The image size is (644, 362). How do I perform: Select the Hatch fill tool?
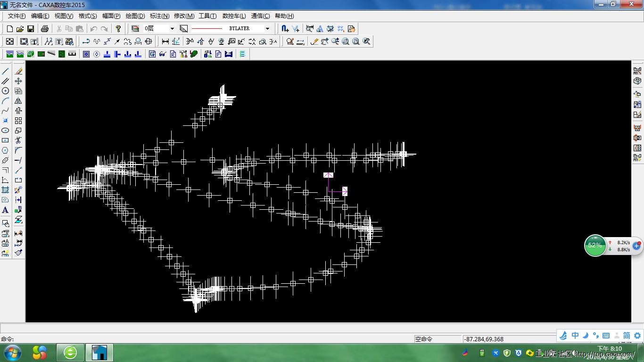click(6, 190)
